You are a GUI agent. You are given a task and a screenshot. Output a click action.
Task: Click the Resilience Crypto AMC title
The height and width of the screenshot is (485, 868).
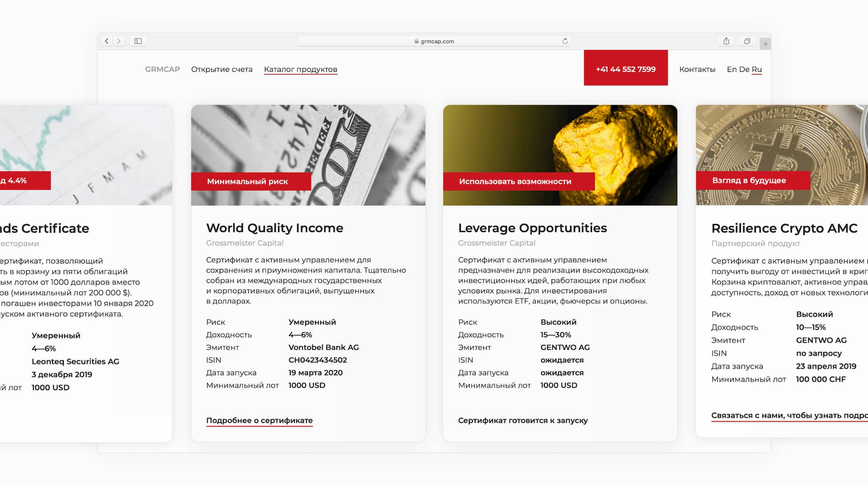tap(784, 228)
